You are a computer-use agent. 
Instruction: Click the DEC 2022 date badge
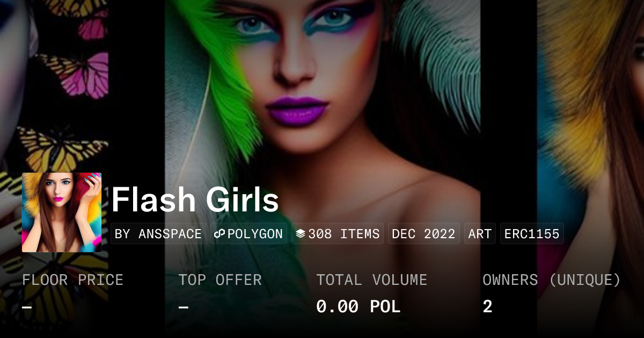[424, 234]
